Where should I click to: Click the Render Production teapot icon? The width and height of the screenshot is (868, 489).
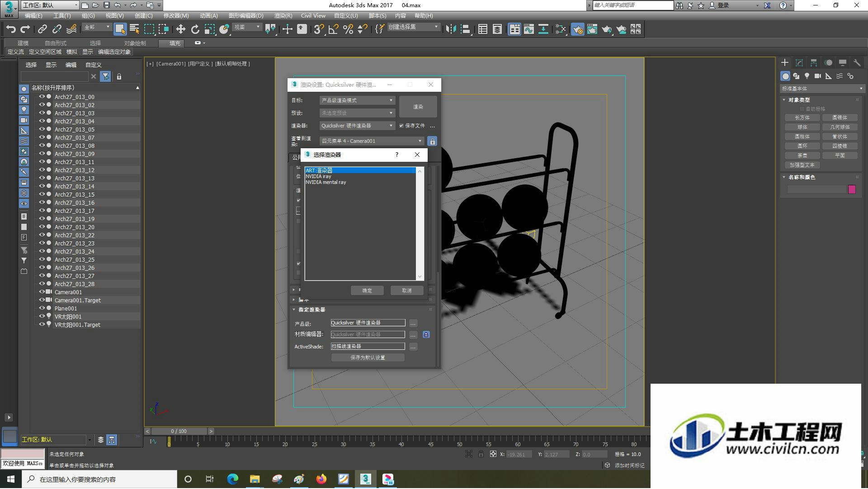click(606, 29)
